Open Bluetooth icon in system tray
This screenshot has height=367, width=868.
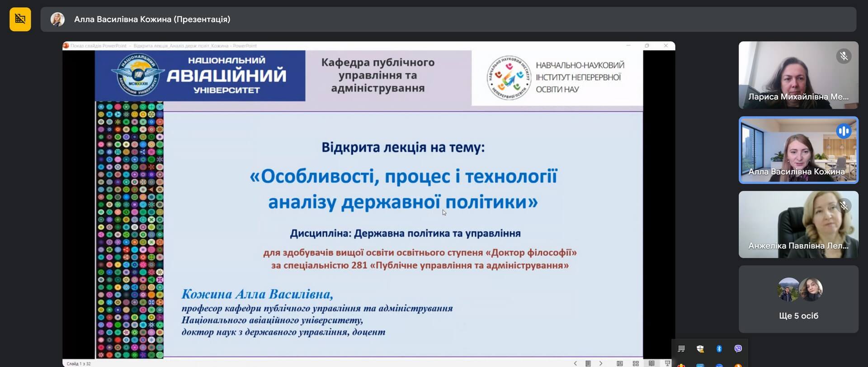719,348
